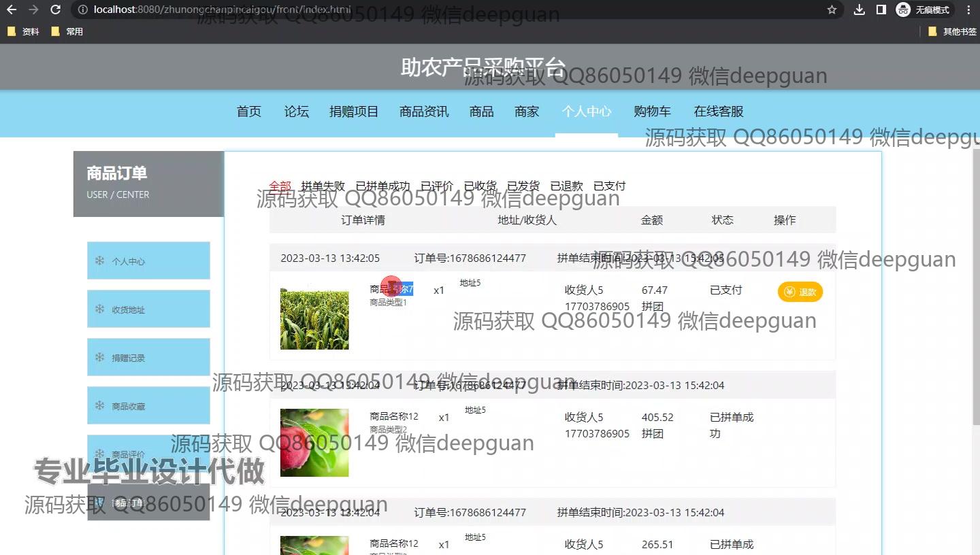
Task: Open the 论坛 nav item
Action: point(297,112)
